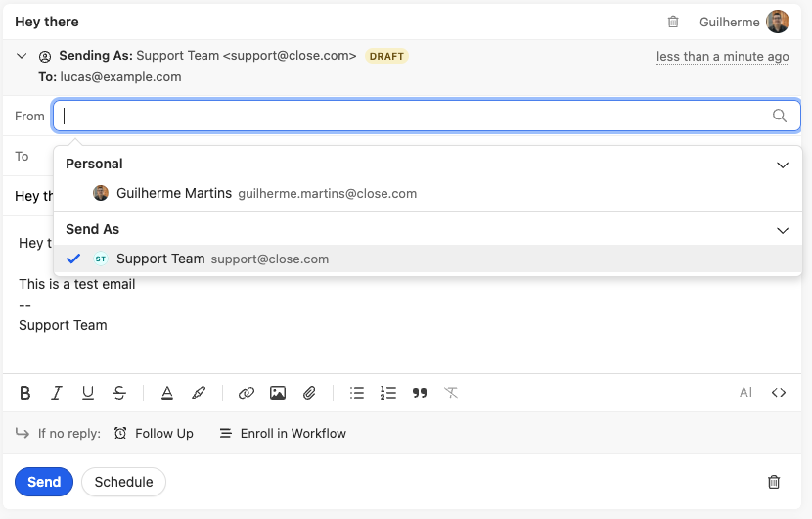
Task: Toggle italic formatting
Action: pyautogui.click(x=57, y=393)
